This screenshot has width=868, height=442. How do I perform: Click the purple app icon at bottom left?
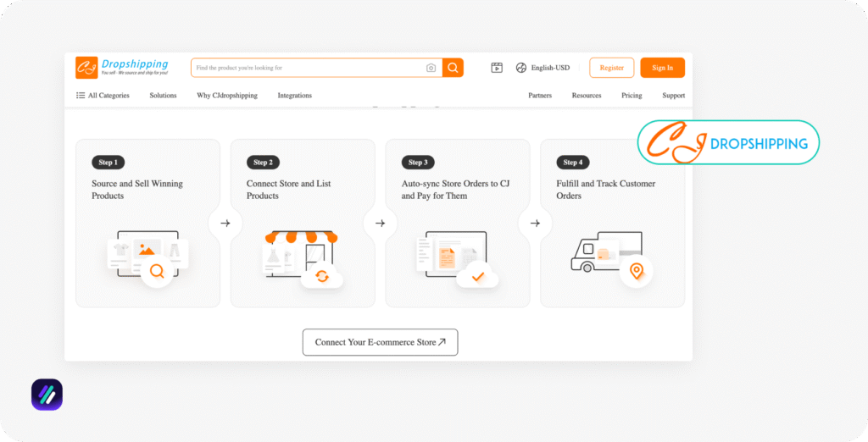(x=47, y=395)
